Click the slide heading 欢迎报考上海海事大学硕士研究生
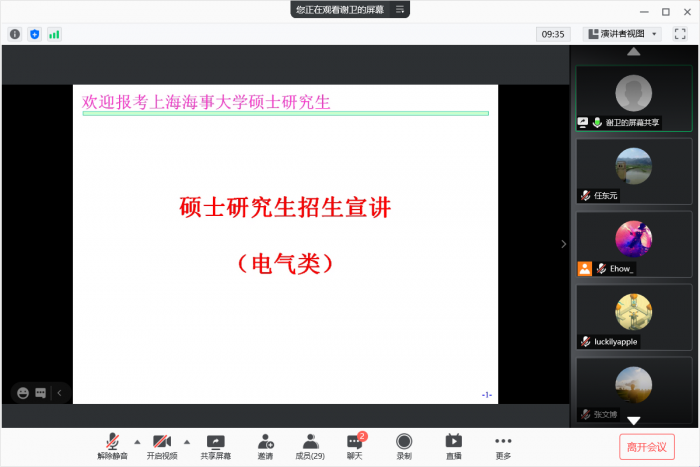The height and width of the screenshot is (467, 700). click(x=206, y=102)
